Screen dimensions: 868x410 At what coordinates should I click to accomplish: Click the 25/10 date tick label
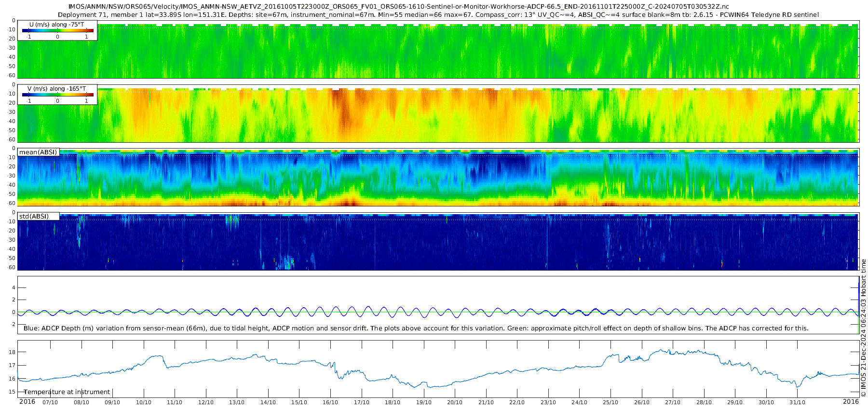coord(610,402)
